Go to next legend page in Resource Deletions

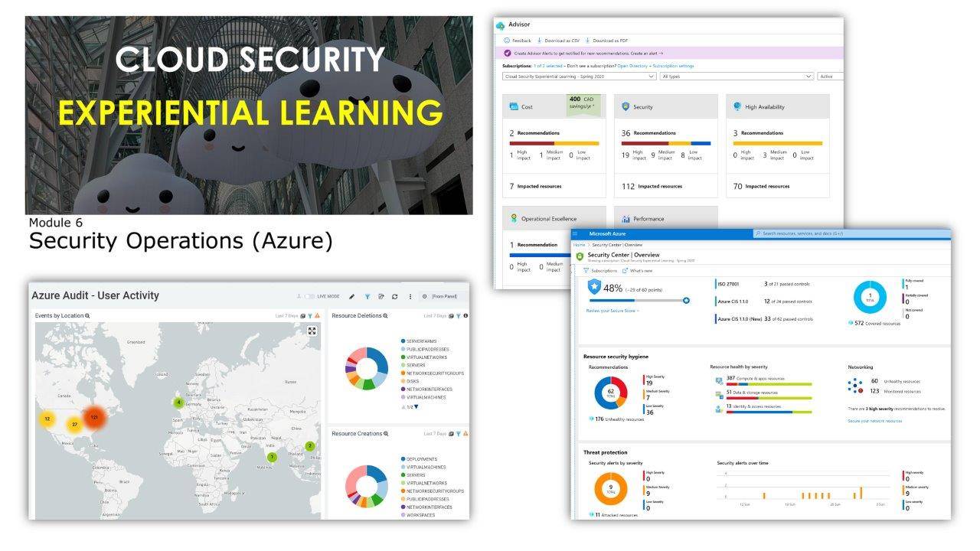click(416, 406)
